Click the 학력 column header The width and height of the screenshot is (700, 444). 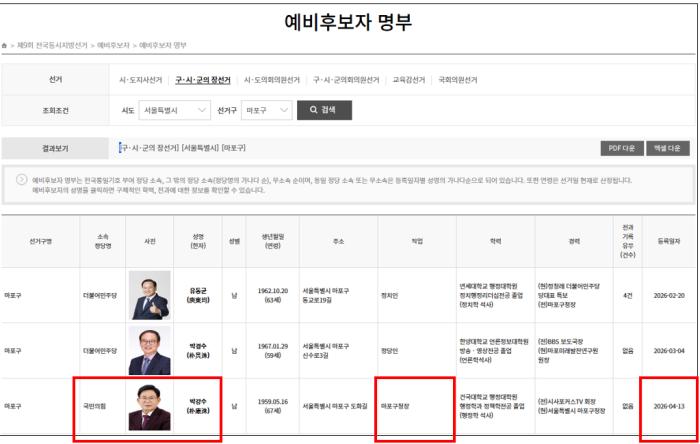click(496, 241)
